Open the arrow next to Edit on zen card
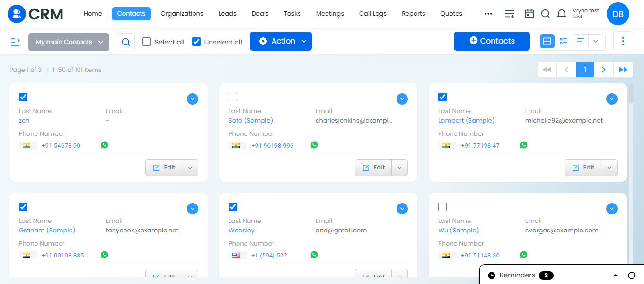Screen dimensions: 644x284 tap(190, 168)
